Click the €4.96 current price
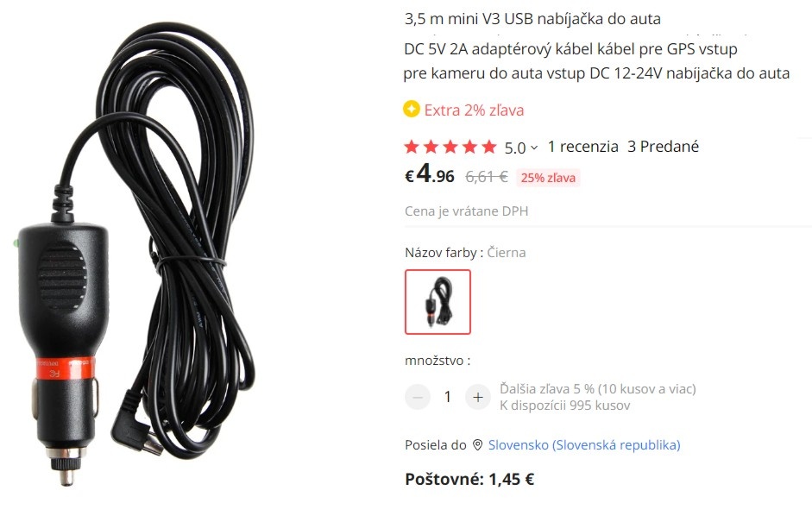The width and height of the screenshot is (812, 522). click(x=430, y=174)
